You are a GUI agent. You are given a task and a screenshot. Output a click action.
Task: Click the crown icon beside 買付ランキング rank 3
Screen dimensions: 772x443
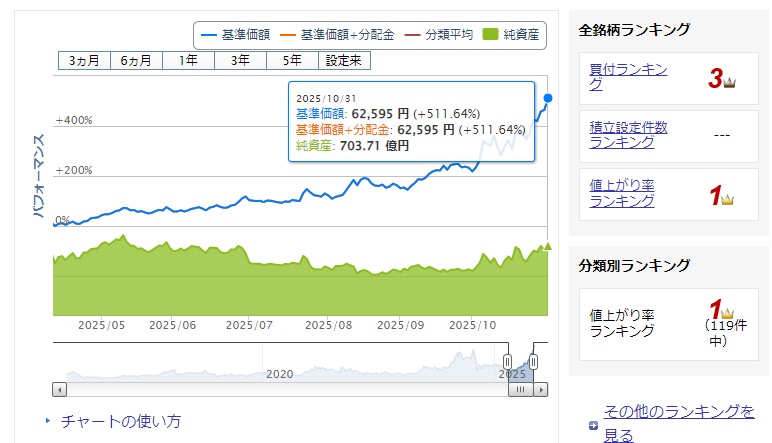(x=729, y=82)
